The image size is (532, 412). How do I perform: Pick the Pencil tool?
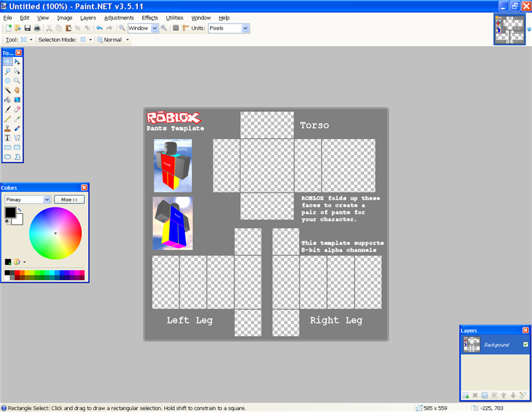coord(7,119)
